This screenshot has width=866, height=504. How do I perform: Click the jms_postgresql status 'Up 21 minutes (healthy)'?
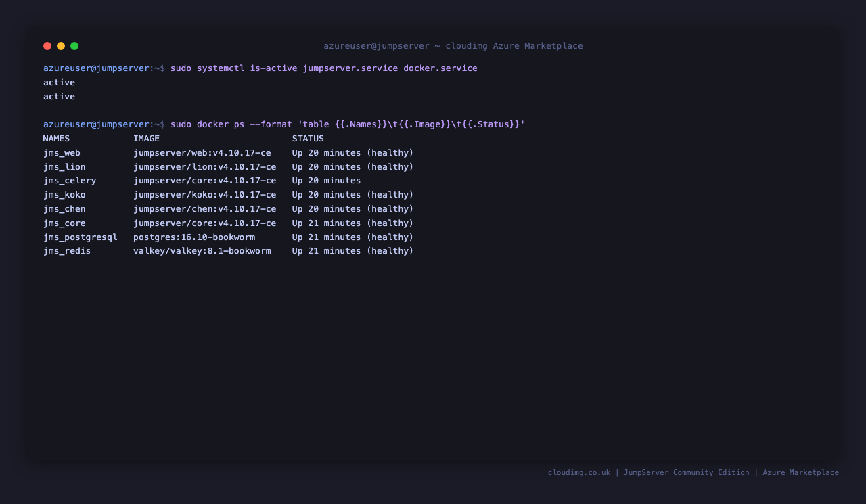(353, 237)
